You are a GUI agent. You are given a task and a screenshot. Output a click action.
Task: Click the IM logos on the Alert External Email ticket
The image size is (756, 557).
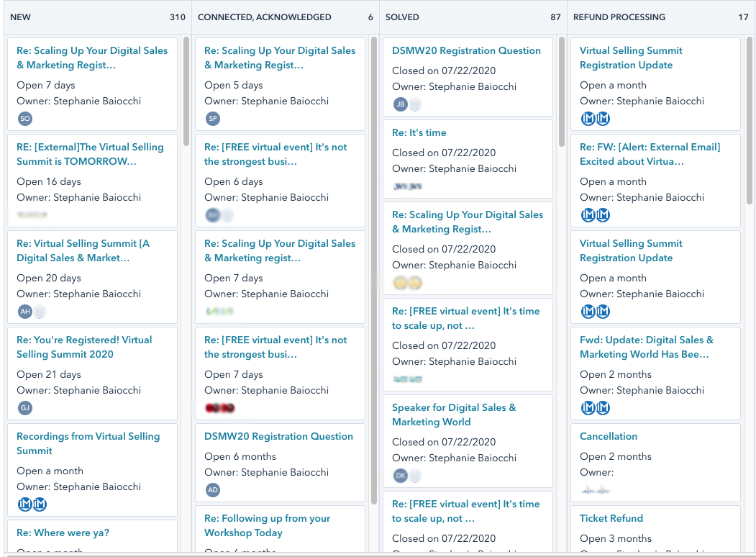(596, 215)
